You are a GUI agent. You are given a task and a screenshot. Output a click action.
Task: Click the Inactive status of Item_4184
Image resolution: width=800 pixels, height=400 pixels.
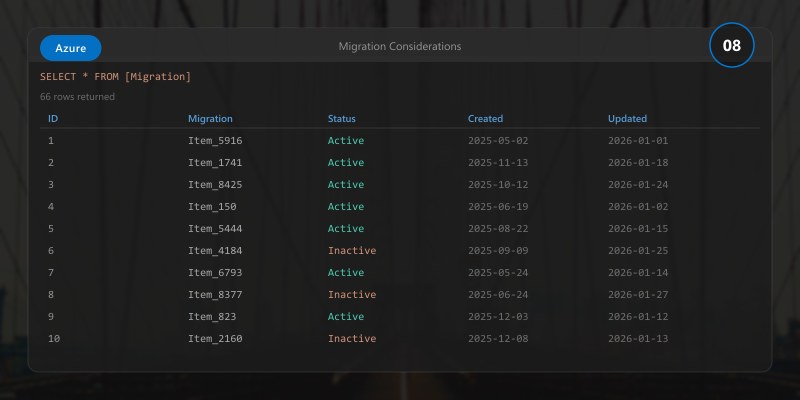pyautogui.click(x=352, y=251)
